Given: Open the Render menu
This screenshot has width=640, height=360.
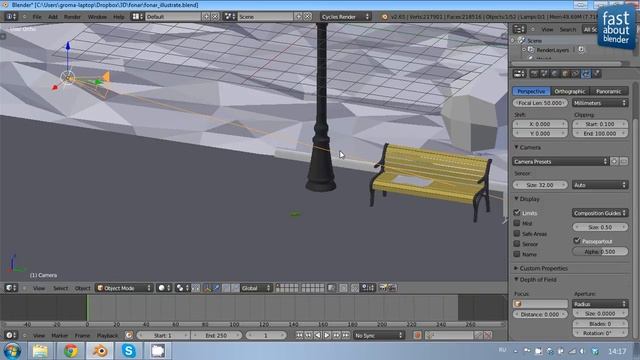Looking at the screenshot, I should pos(72,17).
